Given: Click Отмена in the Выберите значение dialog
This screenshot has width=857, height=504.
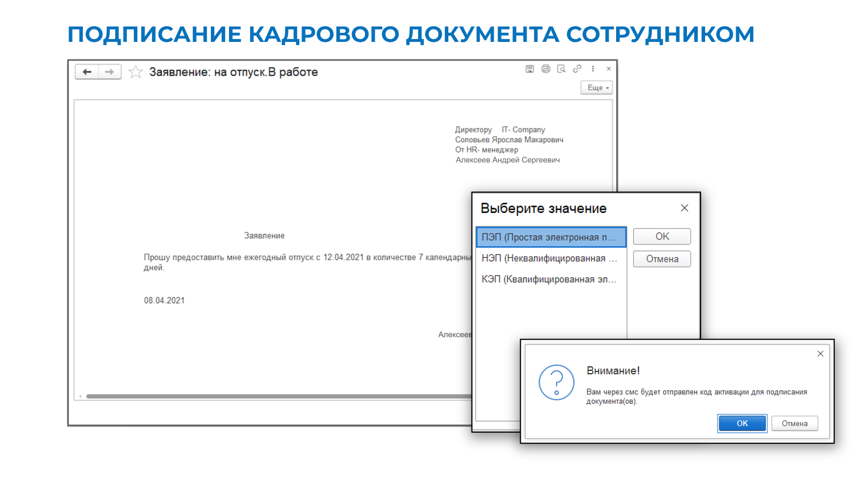Looking at the screenshot, I should [662, 259].
